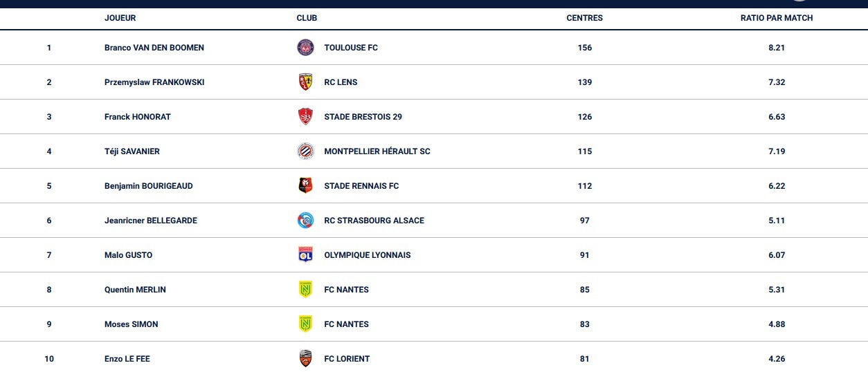This screenshot has width=868, height=372.
Task: Click the JOUEUR column header
Action: 120,18
